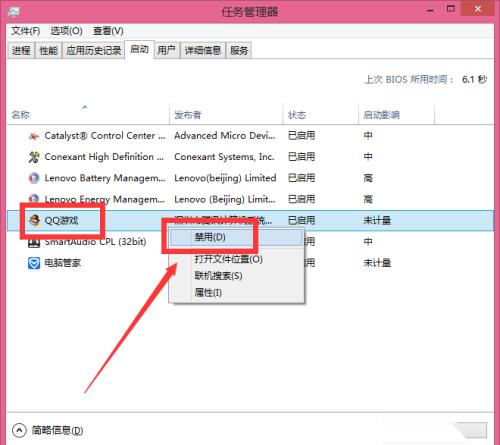Switch to the 用户 tab
The image size is (500, 445).
click(166, 51)
